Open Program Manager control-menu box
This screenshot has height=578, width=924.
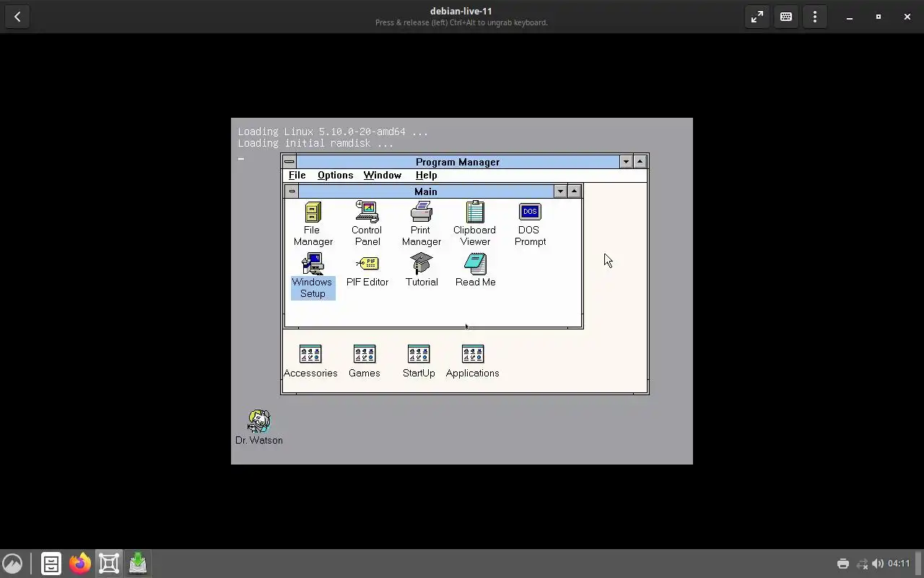289,162
